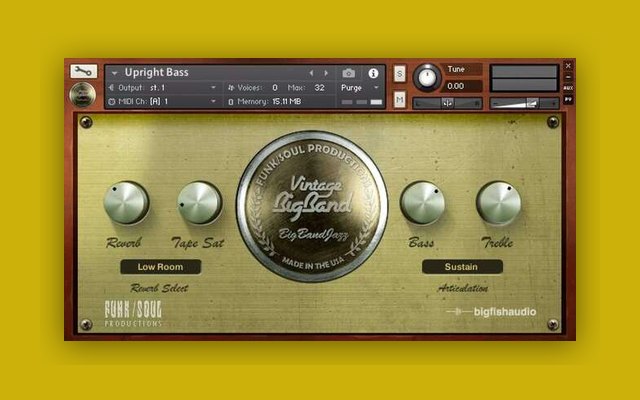Click the tune value field 0.00
Screen dimensions: 640x400
463,86
